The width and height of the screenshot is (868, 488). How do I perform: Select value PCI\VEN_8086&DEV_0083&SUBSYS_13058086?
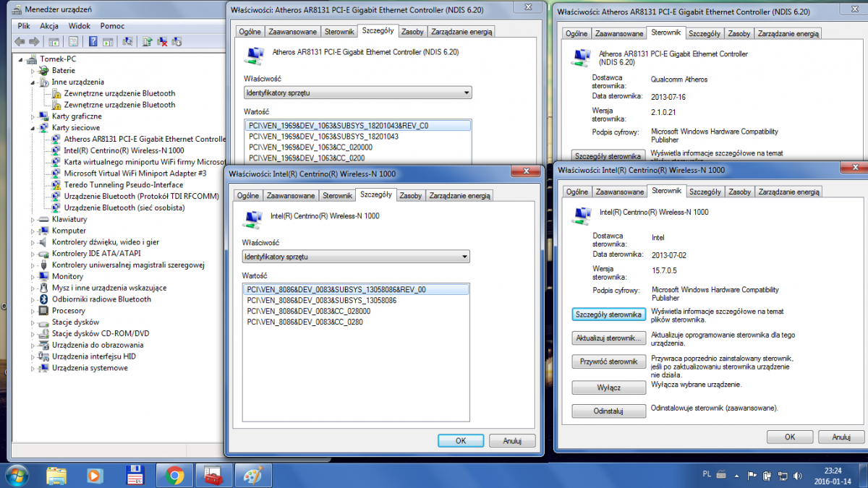(322, 300)
